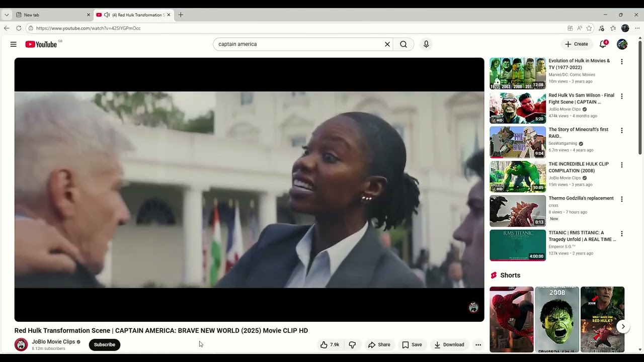Visit SeaWattgaming channel link
Viewport: 644px width, 362px height.
563,143
